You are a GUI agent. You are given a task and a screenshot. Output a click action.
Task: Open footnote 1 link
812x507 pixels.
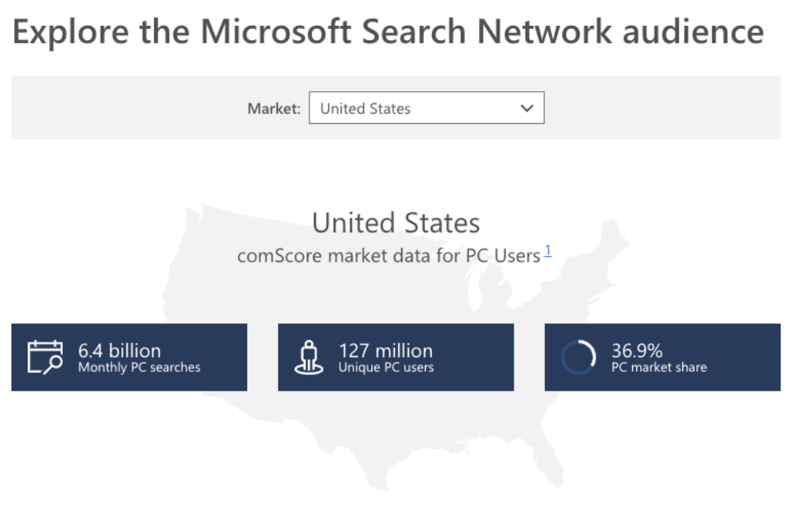(548, 251)
